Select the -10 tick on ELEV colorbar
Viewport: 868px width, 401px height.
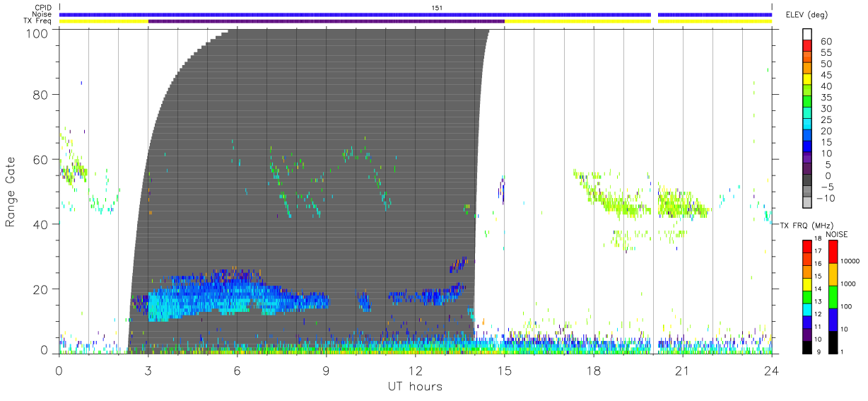826,199
